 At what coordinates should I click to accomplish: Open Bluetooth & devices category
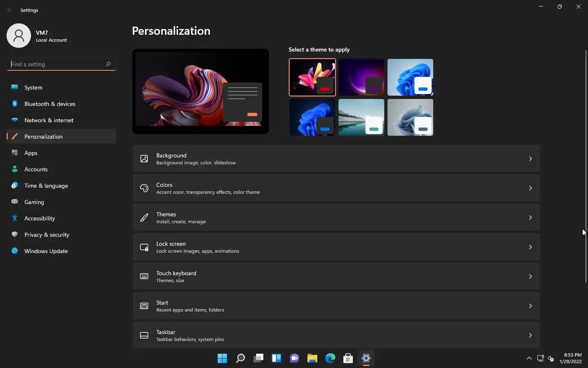tap(61, 104)
